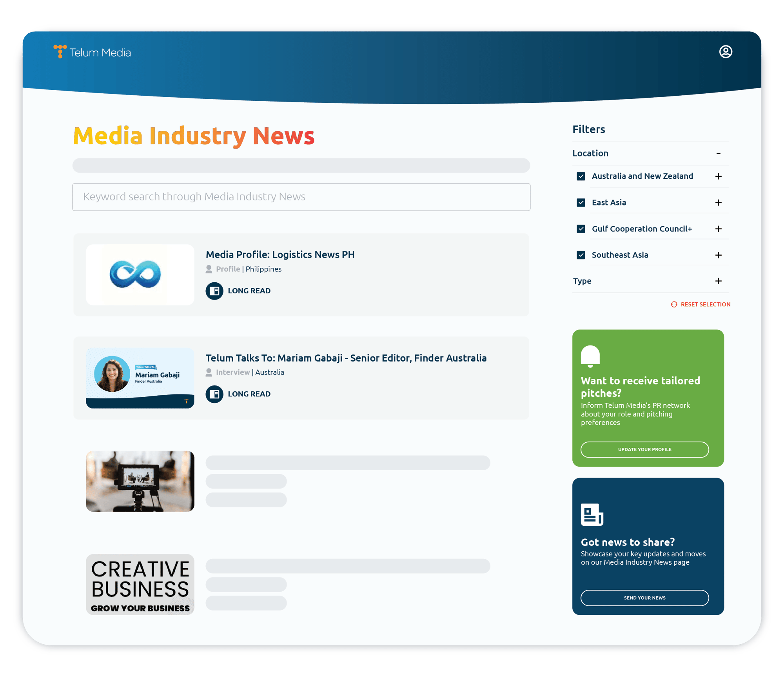784x687 pixels.
Task: Click the LONG READ label on Logistics News PH
Action: (249, 291)
